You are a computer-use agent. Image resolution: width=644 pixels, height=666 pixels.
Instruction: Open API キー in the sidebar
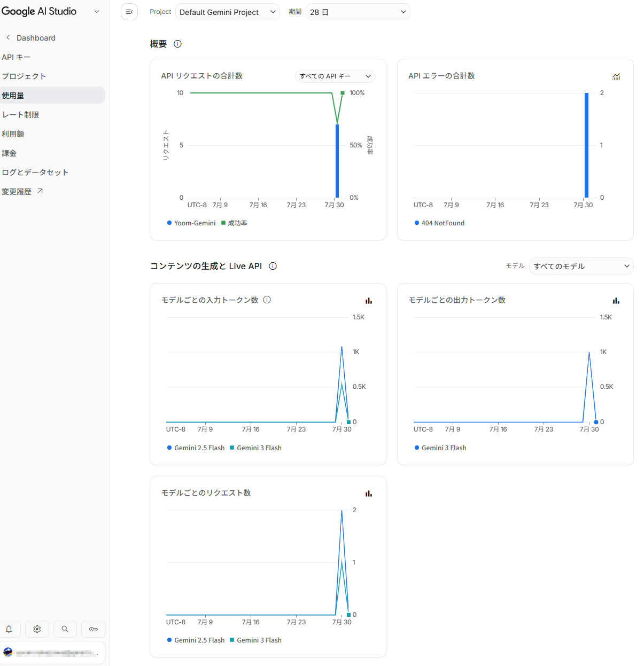pyautogui.click(x=16, y=57)
